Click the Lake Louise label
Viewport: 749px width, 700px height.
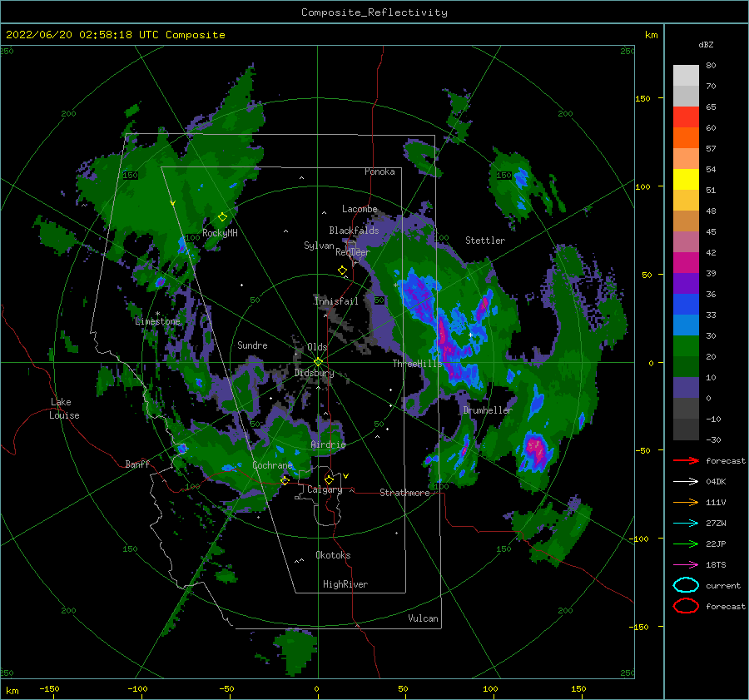pyautogui.click(x=64, y=409)
